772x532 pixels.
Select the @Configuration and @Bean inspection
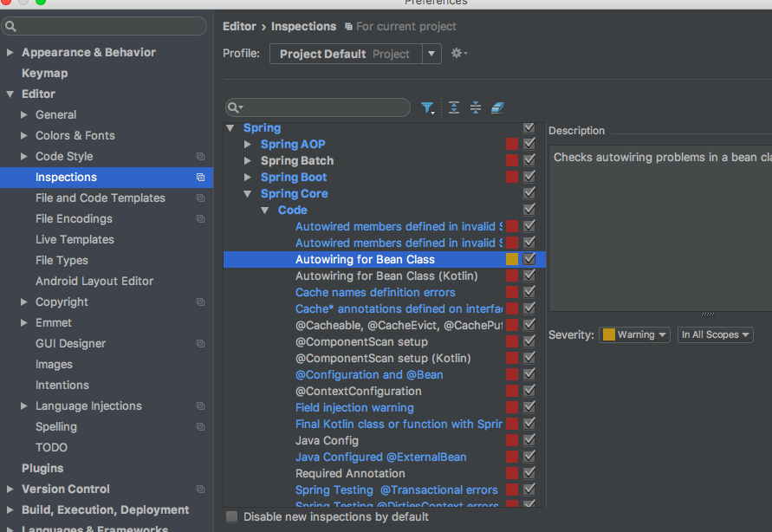[369, 374]
